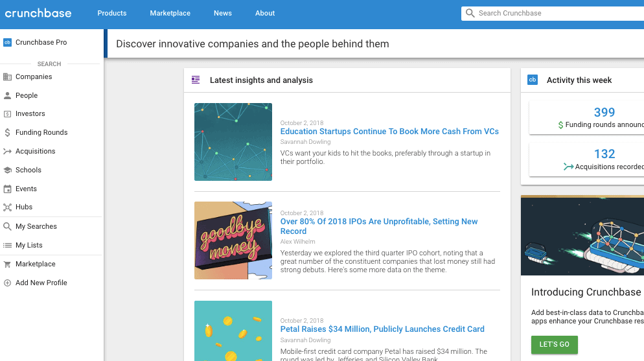The image size is (644, 361).
Task: Click the green dollar icon by Funding rounds
Action: pyautogui.click(x=560, y=125)
